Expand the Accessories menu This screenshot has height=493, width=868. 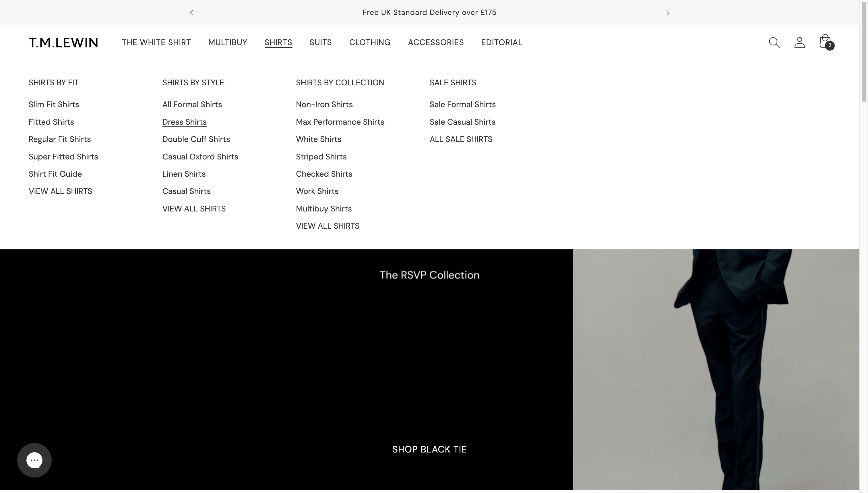(435, 43)
